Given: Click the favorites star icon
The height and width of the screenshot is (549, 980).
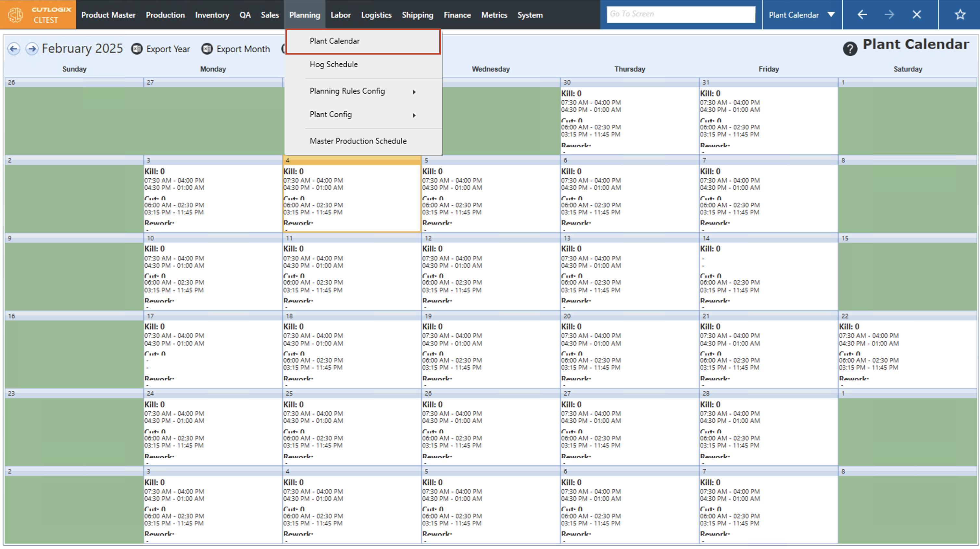Looking at the screenshot, I should (x=960, y=15).
